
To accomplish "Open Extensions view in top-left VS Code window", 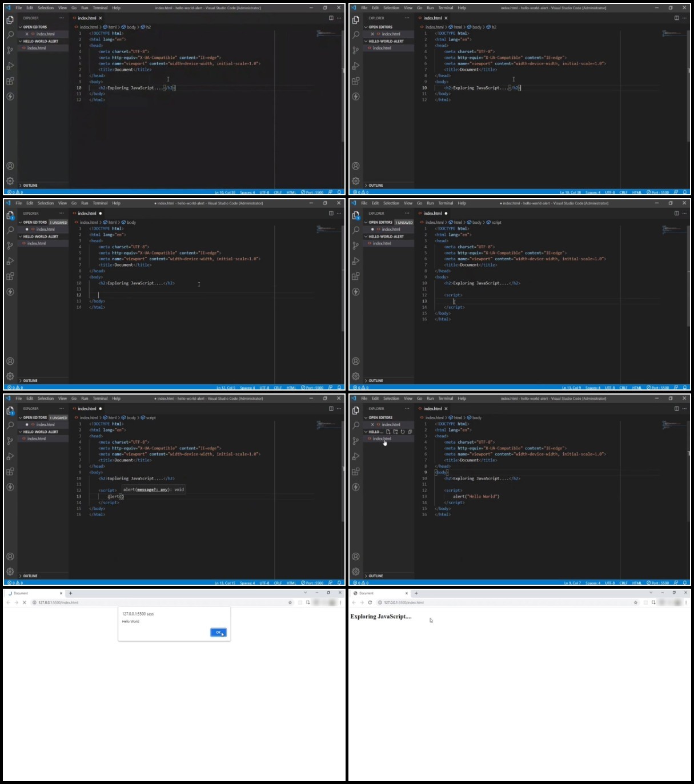I will 10,81.
